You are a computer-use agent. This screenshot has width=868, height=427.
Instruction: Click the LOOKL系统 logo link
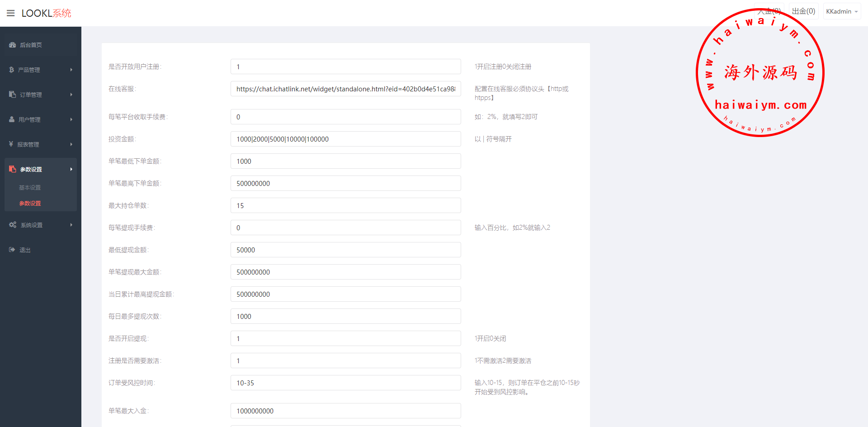[x=46, y=13]
